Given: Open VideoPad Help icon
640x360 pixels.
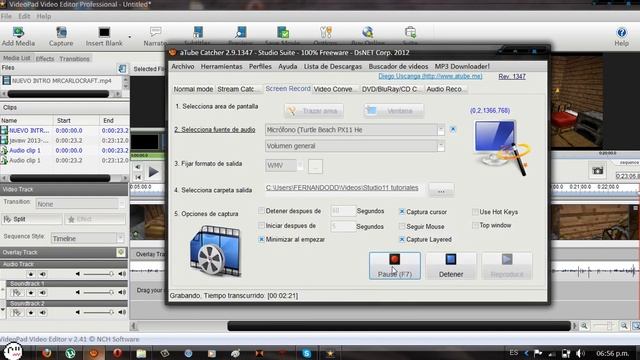Looking at the screenshot, I should 621,36.
